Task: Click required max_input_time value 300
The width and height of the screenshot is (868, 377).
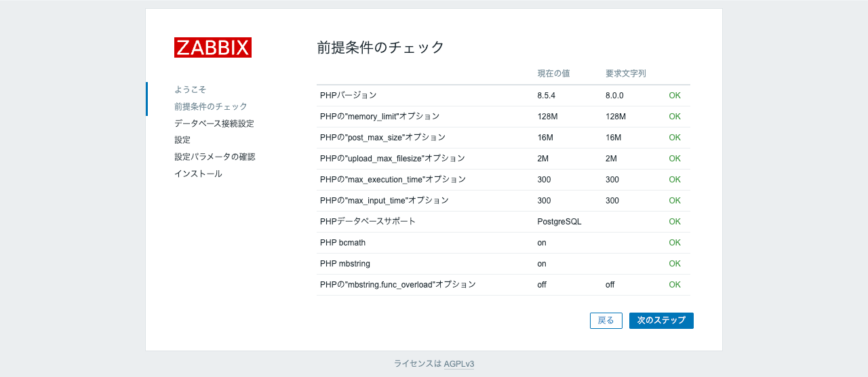Action: 612,201
